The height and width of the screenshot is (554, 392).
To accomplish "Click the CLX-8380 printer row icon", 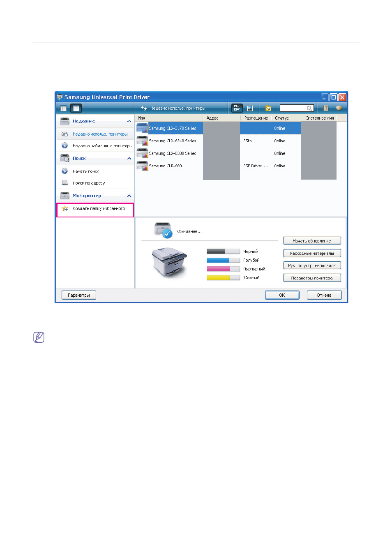I will [x=142, y=154].
